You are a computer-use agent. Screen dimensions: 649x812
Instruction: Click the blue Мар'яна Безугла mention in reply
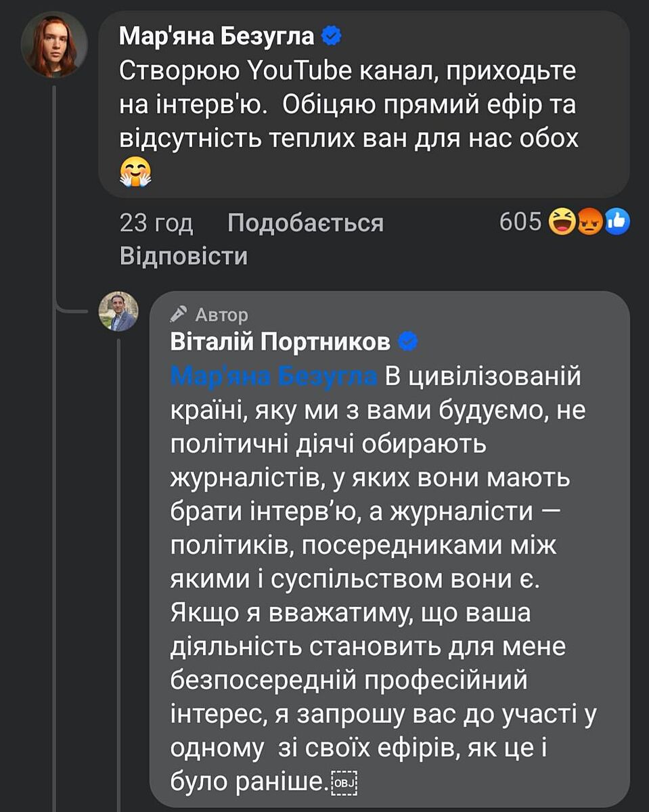click(273, 376)
